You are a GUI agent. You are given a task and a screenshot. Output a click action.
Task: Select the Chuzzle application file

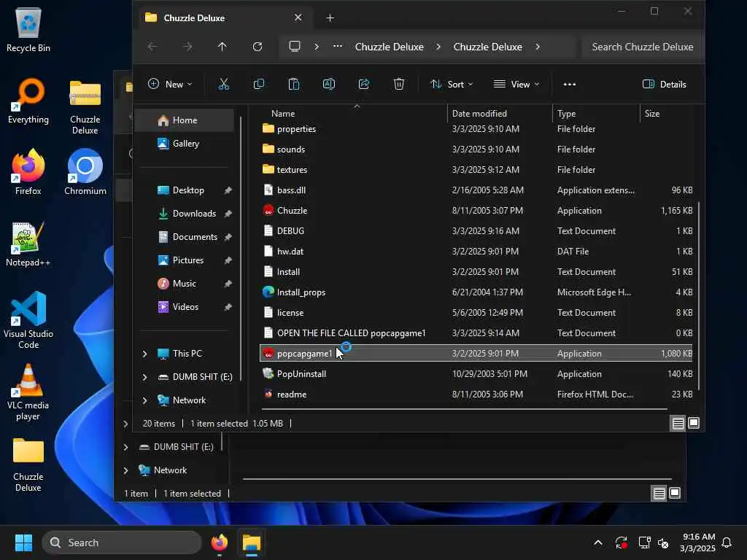point(476,211)
